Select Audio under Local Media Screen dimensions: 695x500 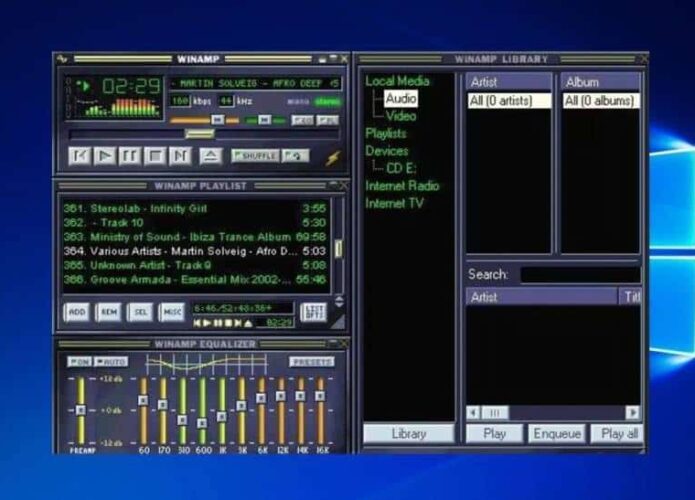click(401, 98)
